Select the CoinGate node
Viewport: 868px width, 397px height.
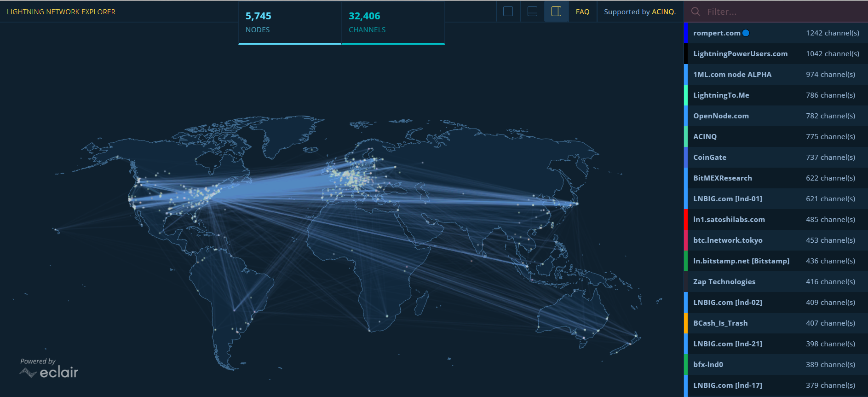[x=776, y=157]
